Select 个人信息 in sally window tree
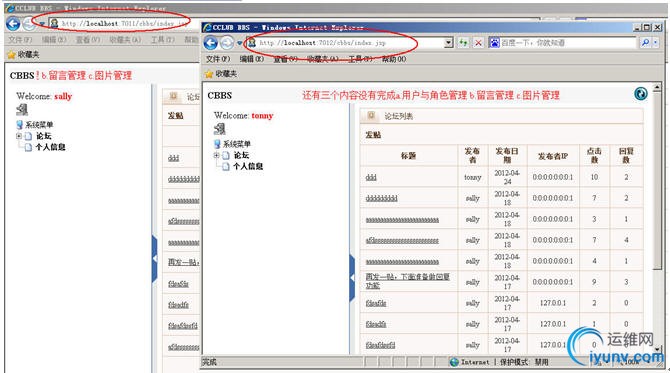The width and height of the screenshot is (670, 373). [50, 147]
